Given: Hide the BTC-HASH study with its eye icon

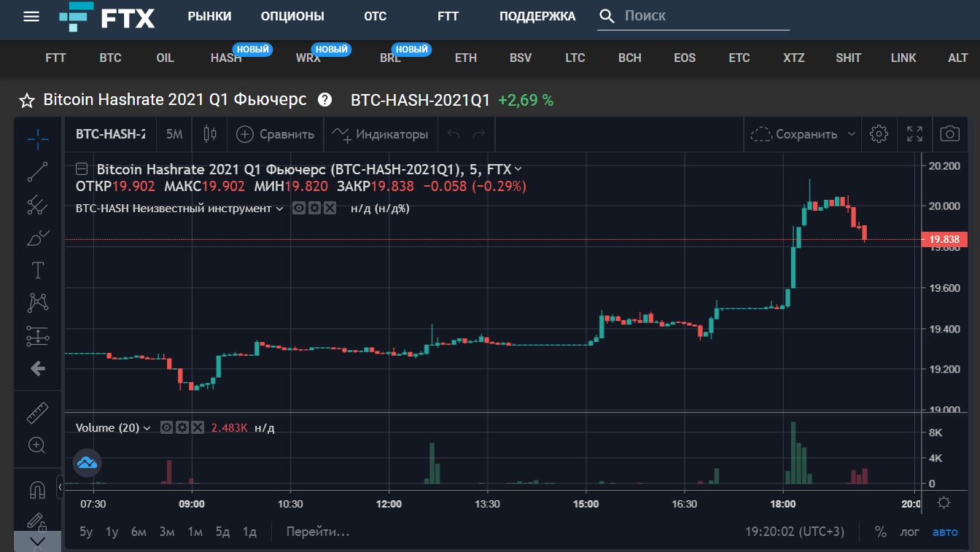Looking at the screenshot, I should click(x=299, y=209).
